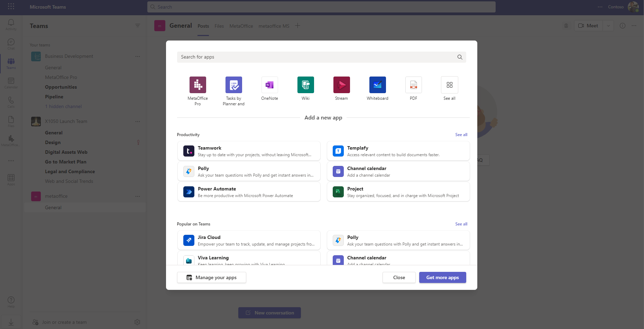644x329 pixels.
Task: Click the Get more apps button
Action: pyautogui.click(x=443, y=277)
